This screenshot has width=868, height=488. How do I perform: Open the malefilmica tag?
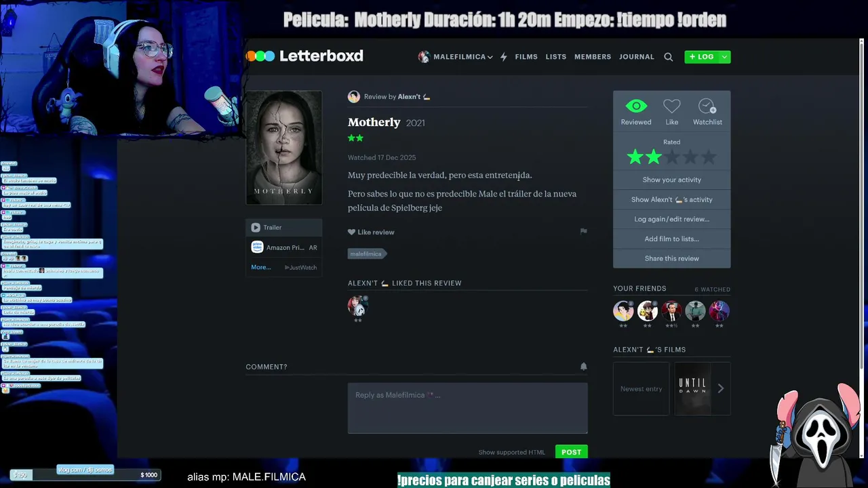(367, 253)
